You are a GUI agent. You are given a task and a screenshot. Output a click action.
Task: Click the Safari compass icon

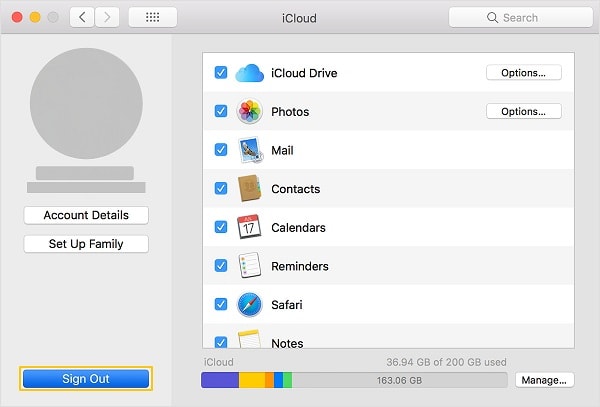[x=249, y=304]
